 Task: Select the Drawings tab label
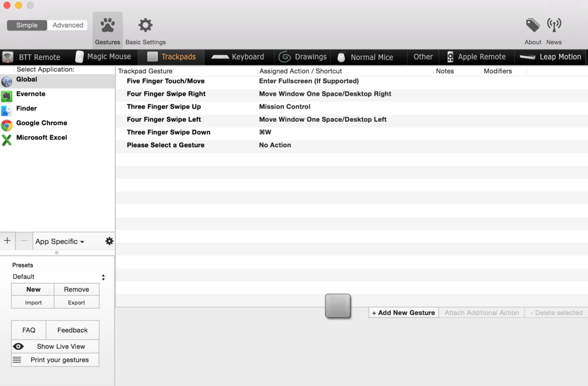311,57
